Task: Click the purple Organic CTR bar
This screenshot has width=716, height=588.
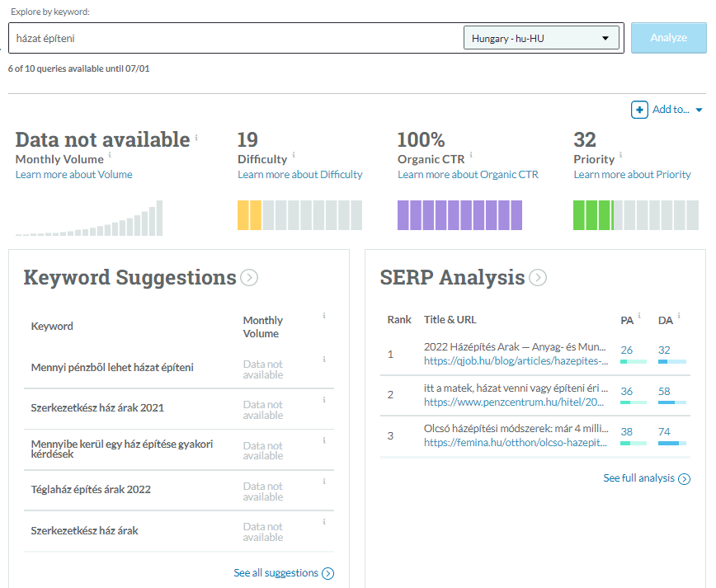Action: (459, 215)
